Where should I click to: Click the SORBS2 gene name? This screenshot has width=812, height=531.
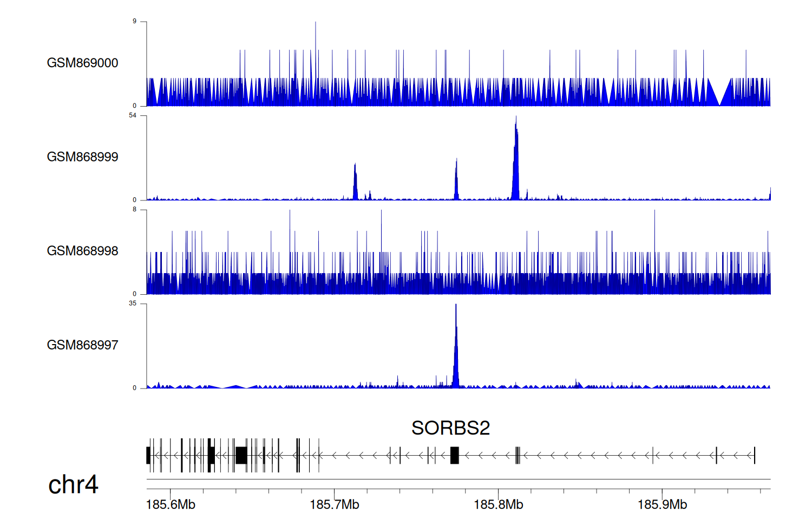[x=450, y=428]
